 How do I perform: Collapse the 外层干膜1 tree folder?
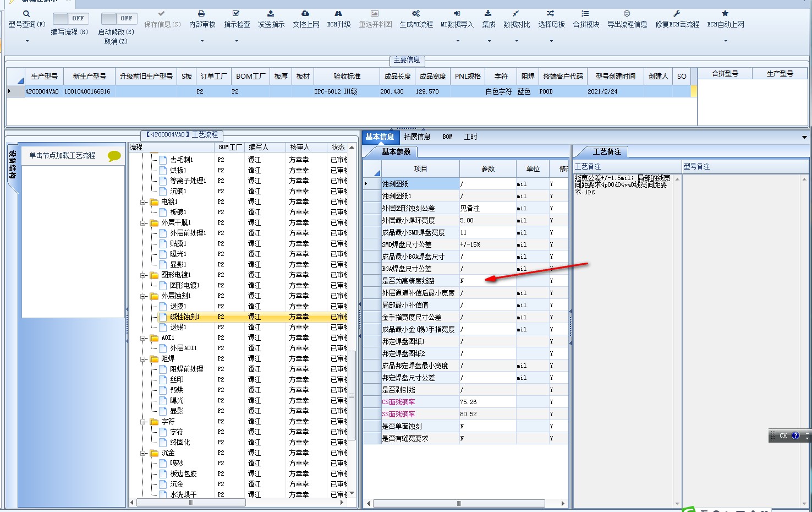point(143,223)
